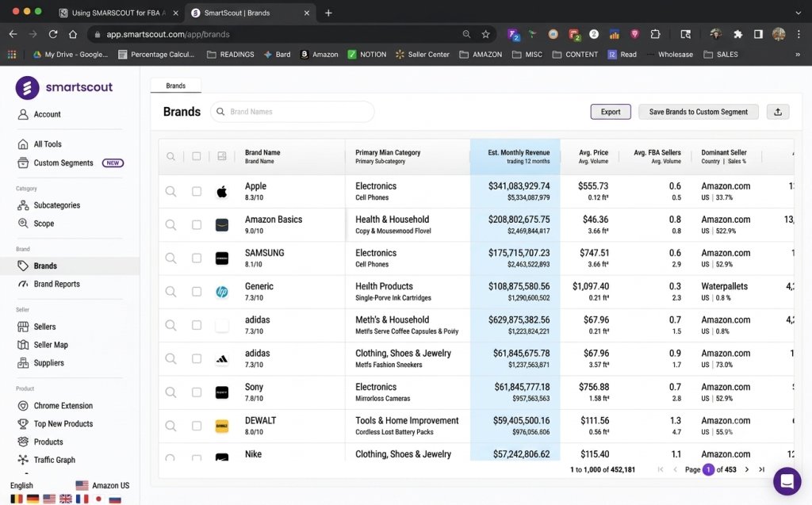This screenshot has width=812, height=505.
Task: Click Save Brands to Custom Segment
Action: pos(698,112)
